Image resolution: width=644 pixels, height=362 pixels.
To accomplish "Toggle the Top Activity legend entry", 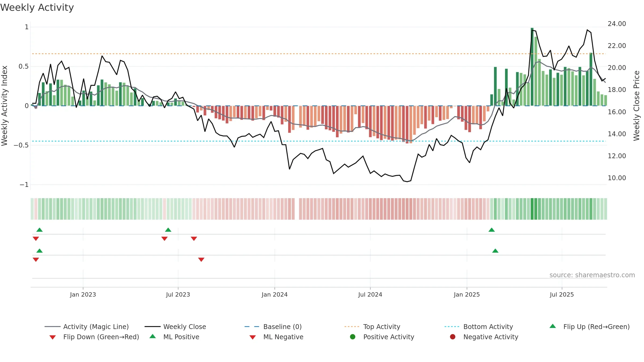I will point(372,327).
